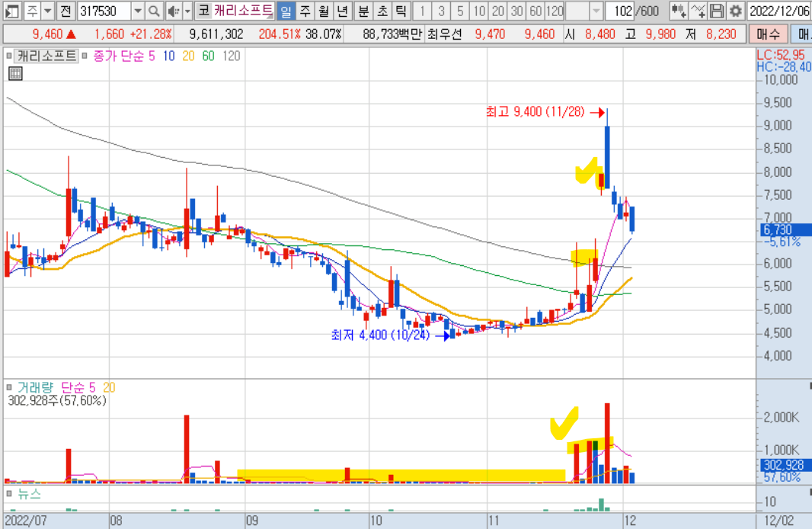Click the add indicator line icon
The image size is (812, 529).
pos(698,11)
